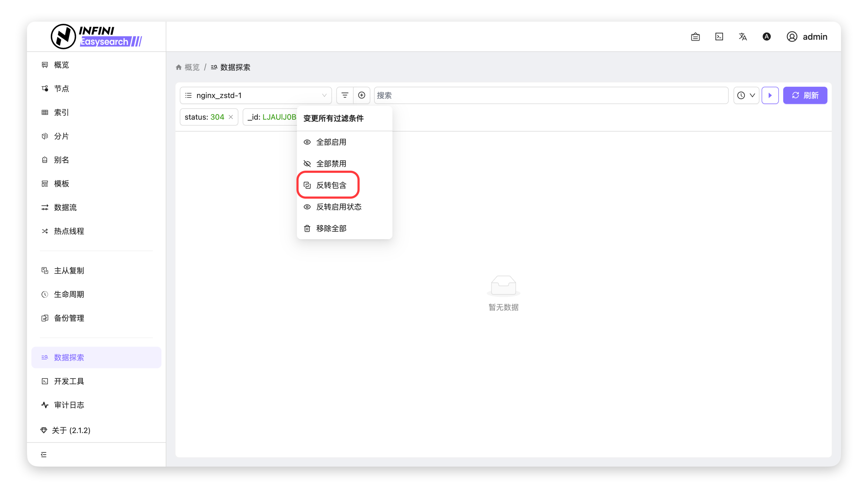The image size is (868, 499).
Task: Expand the time range clock dropdown
Action: [746, 95]
